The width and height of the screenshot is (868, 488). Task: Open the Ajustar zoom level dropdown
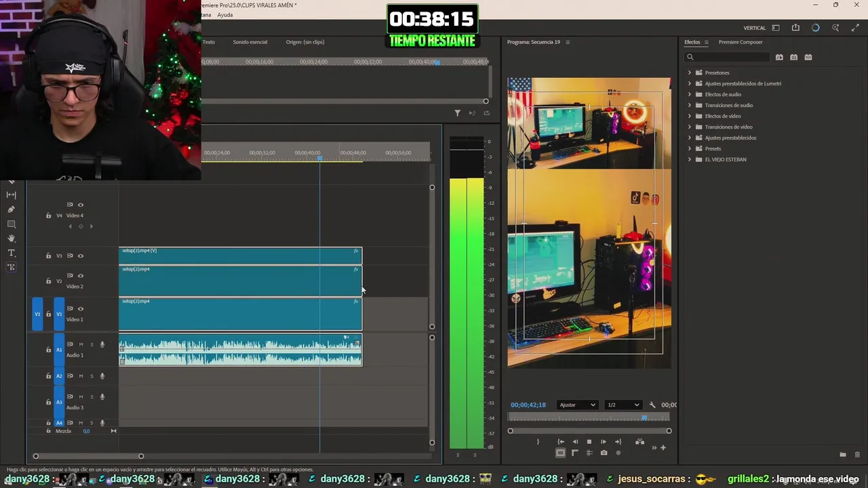(577, 405)
